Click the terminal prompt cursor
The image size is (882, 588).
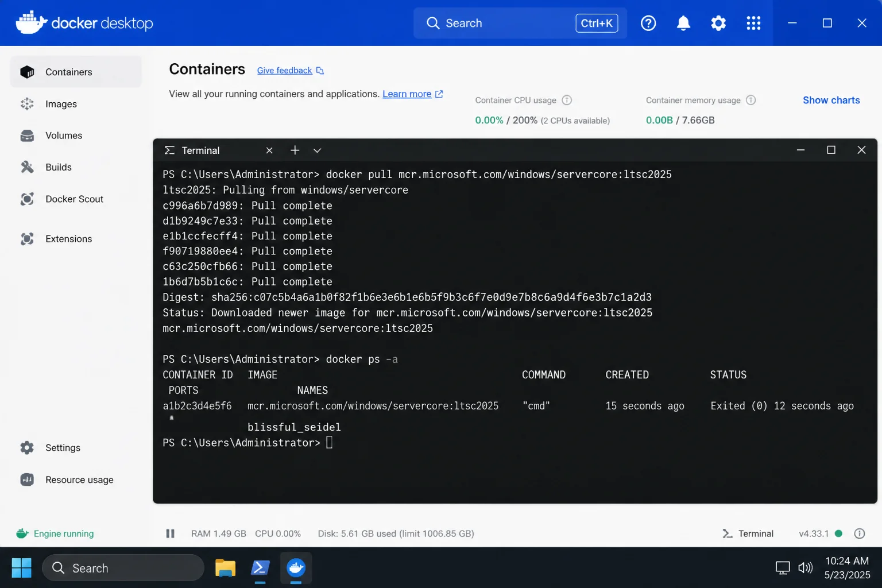coord(330,442)
